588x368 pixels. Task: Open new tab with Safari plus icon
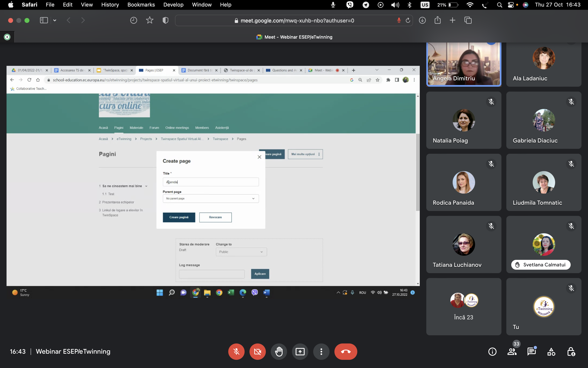[x=452, y=20]
